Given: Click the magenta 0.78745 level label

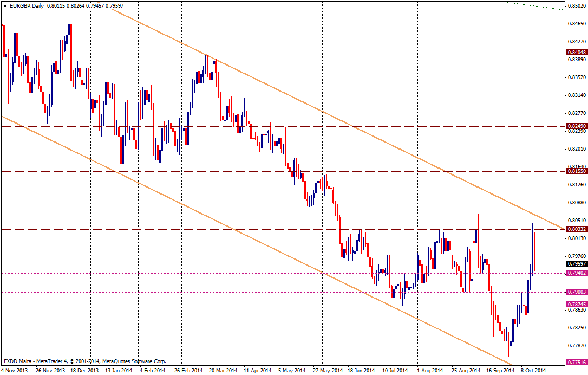Looking at the screenshot, I should pos(576,305).
